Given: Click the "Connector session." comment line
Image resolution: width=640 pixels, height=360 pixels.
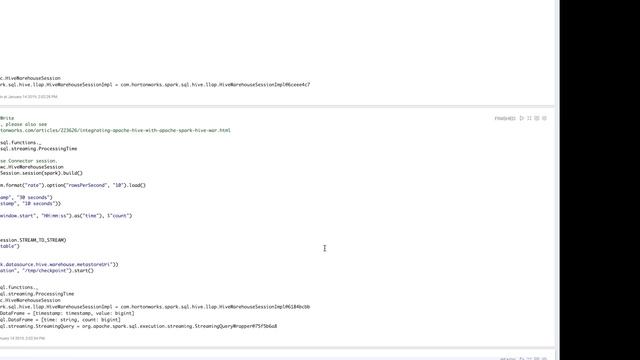Looking at the screenshot, I should click(29, 161).
